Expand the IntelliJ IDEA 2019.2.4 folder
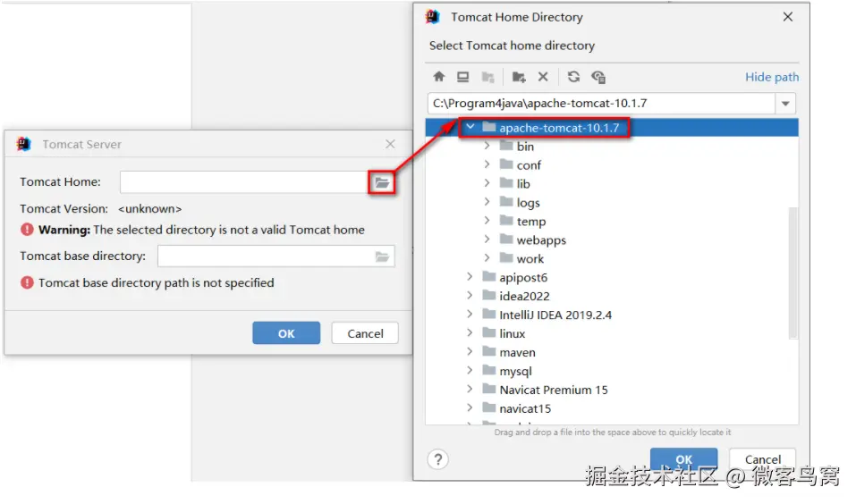The height and width of the screenshot is (504, 856). click(x=470, y=315)
